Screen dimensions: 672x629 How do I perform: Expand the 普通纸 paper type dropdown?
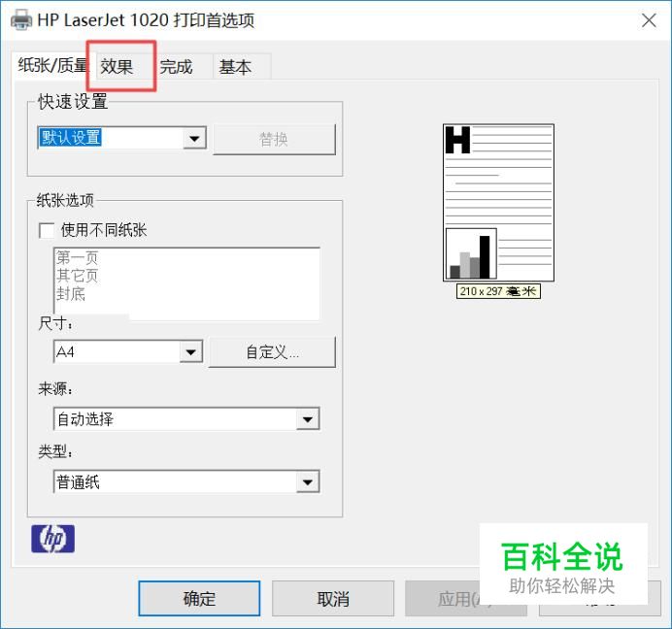(x=307, y=481)
